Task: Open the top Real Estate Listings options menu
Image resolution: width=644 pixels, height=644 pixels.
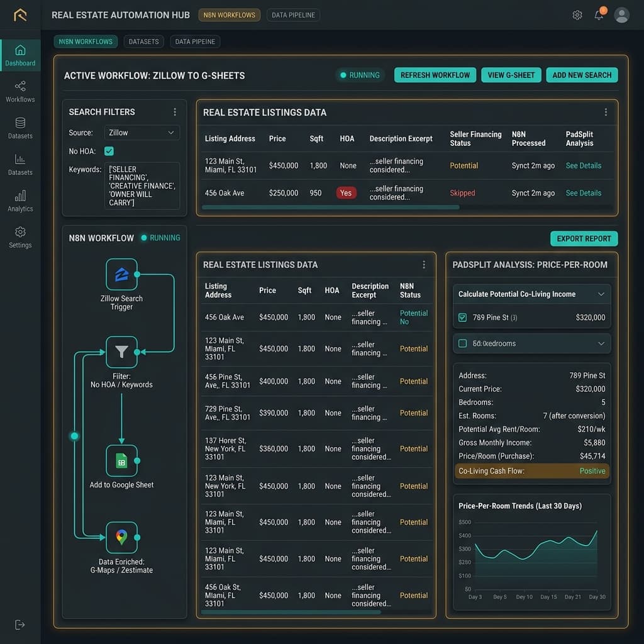Action: tap(606, 112)
